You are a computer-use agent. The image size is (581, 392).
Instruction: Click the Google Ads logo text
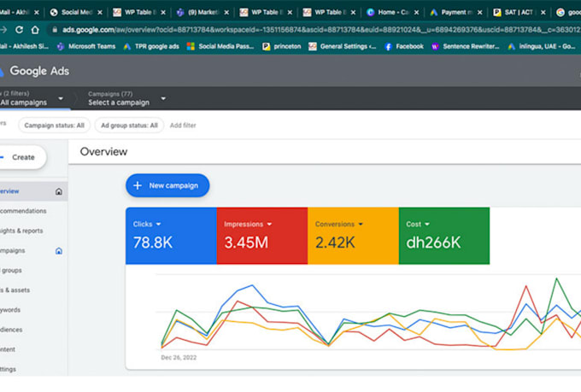pos(39,71)
